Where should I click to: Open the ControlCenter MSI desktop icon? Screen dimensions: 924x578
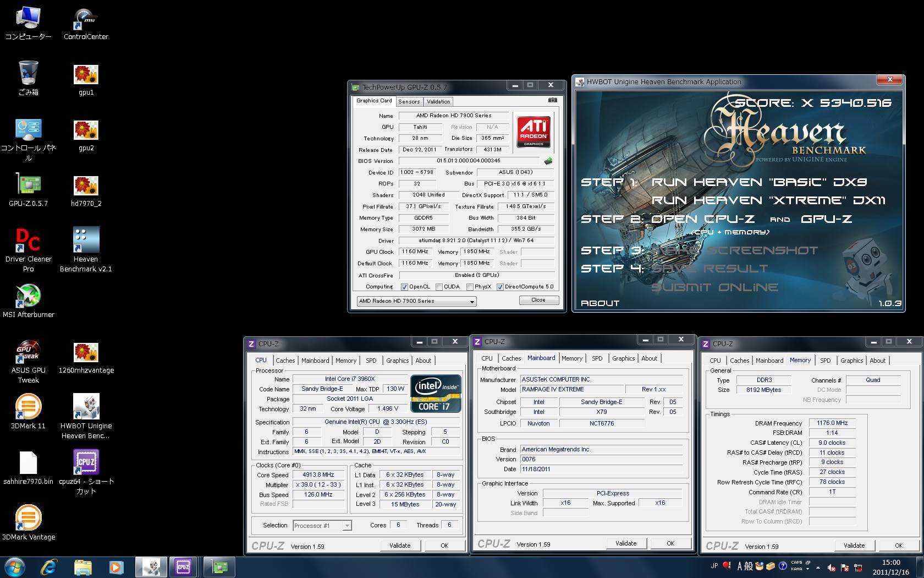(86, 24)
